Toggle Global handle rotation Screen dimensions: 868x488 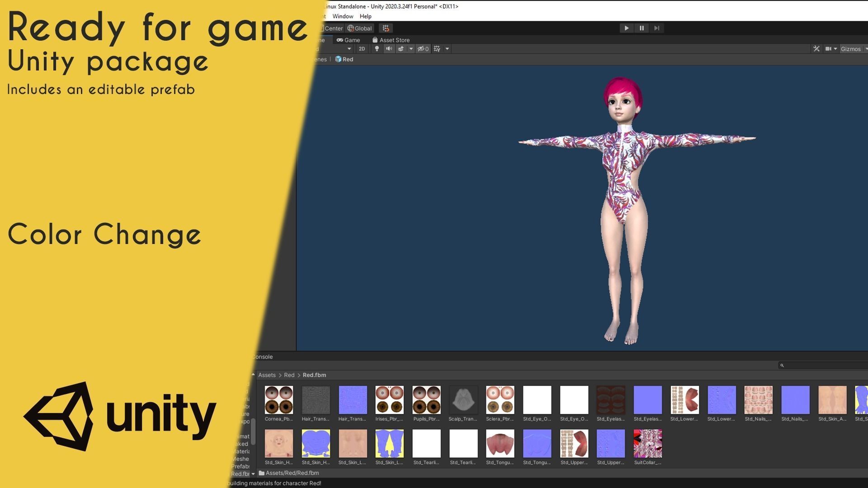359,28
